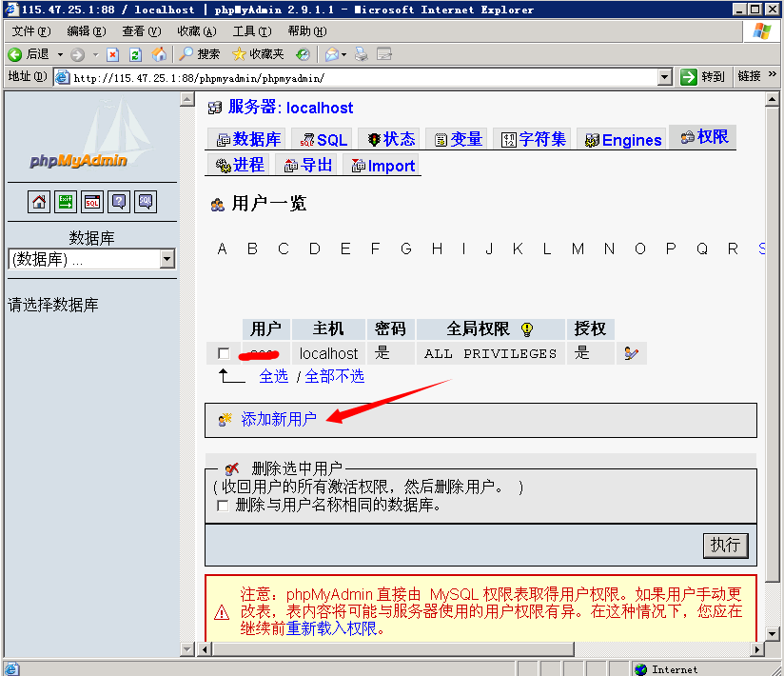Click the 服务器: localhost link
This screenshot has height=676, width=784.
point(290,107)
